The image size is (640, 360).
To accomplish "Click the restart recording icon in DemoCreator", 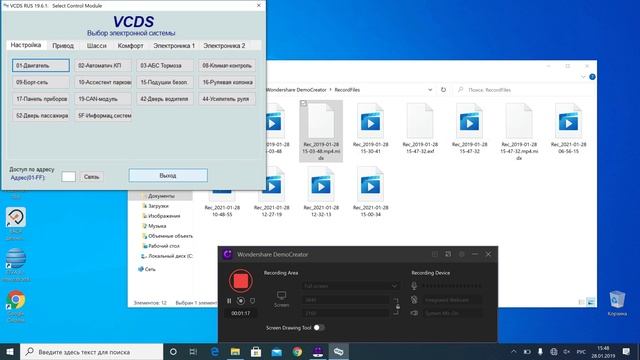I will click(241, 301).
